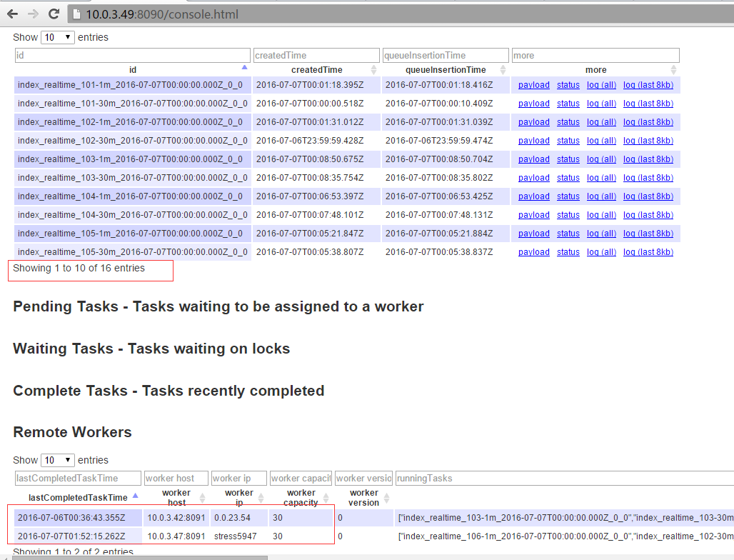Sort workers by worker capacity arrows
The image size is (734, 560).
click(x=327, y=498)
